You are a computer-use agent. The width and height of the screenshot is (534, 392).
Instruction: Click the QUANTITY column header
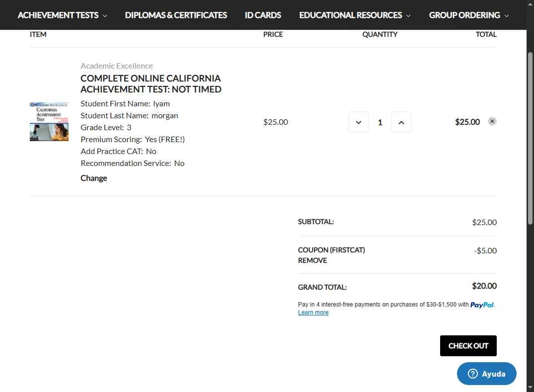click(x=380, y=34)
